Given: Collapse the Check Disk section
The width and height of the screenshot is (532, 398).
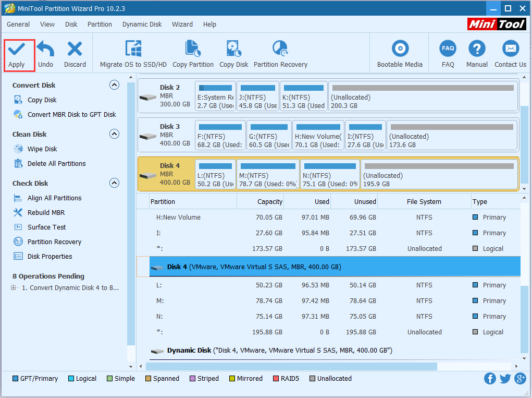Looking at the screenshot, I should [114, 183].
